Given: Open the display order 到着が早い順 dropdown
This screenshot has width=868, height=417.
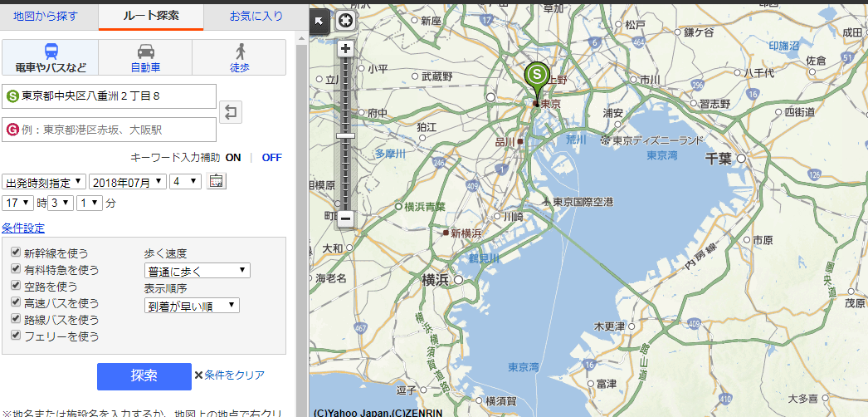Looking at the screenshot, I should [192, 306].
